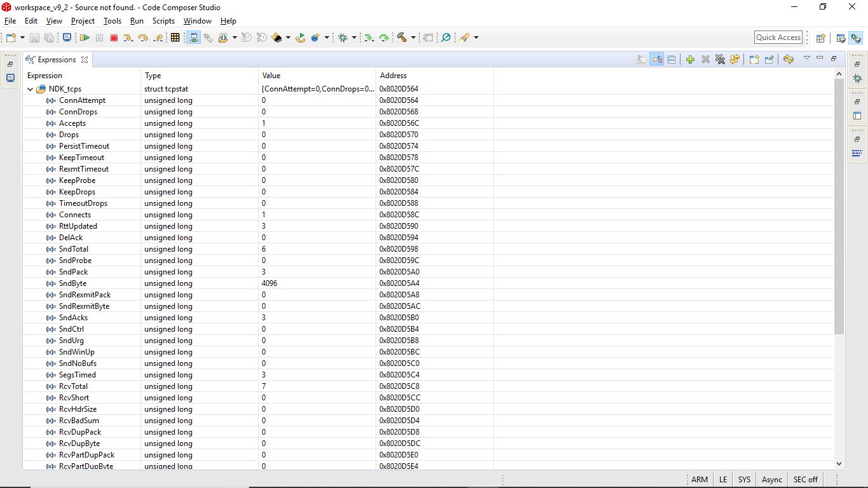Maximize the Expressions view panel

pos(834,58)
